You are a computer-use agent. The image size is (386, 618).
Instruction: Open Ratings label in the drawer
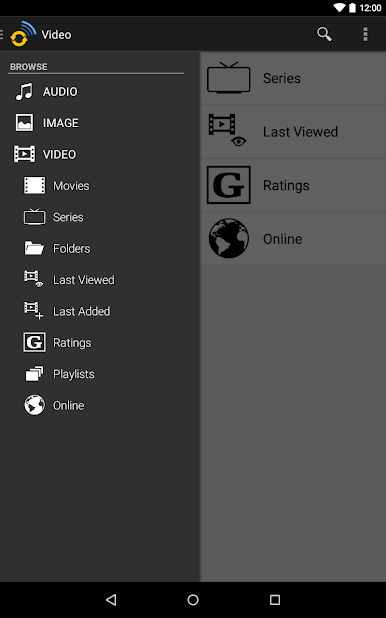[x=72, y=343]
